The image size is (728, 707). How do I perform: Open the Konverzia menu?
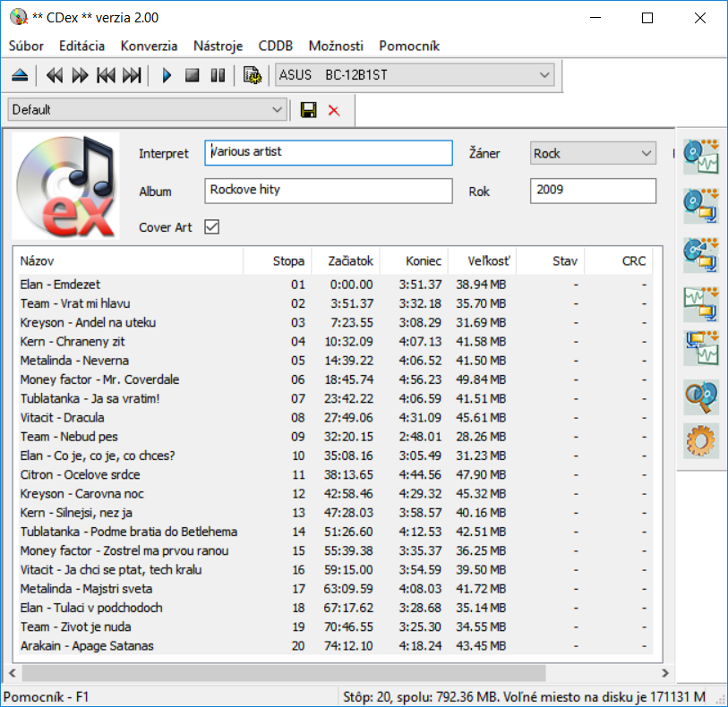coord(149,46)
